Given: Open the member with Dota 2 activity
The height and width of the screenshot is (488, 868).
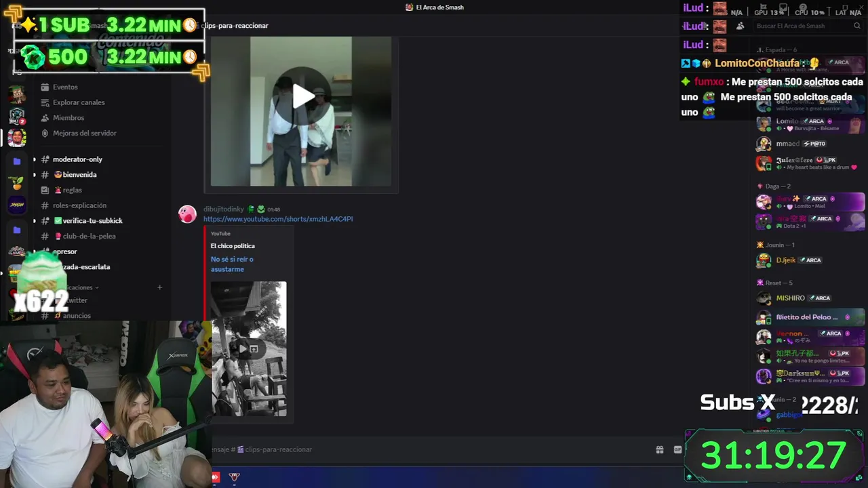Looking at the screenshot, I should (x=810, y=222).
